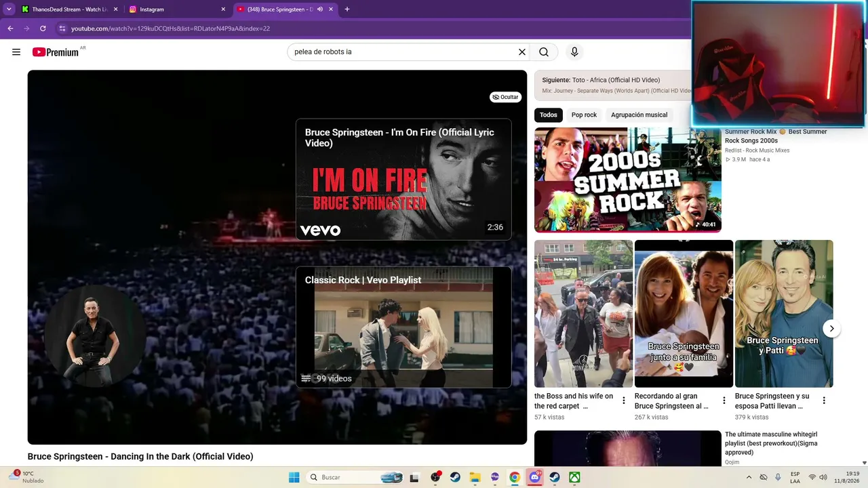
Task: Open options for 'Recordando al gran' short
Action: tap(724, 401)
